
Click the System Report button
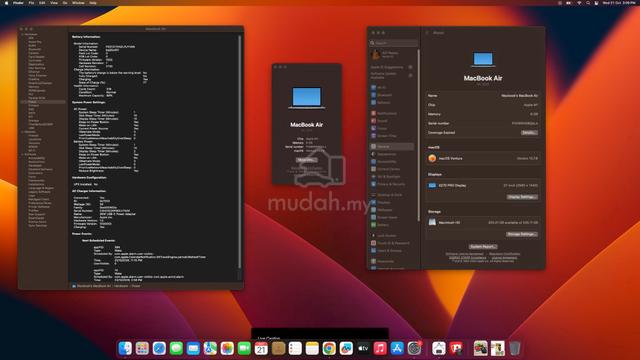pyautogui.click(x=483, y=247)
